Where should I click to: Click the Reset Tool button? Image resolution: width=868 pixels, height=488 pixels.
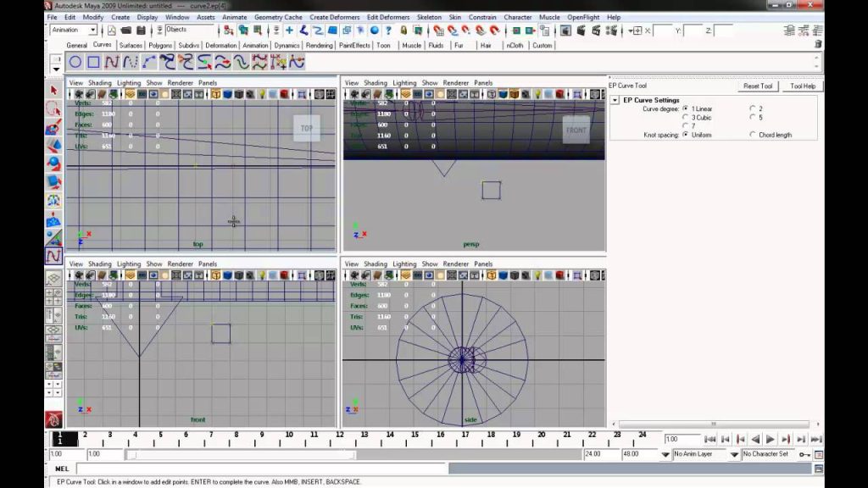point(758,86)
